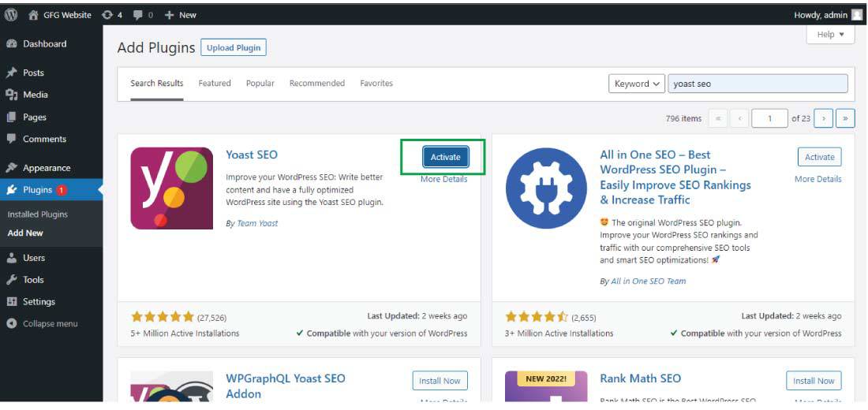The image size is (868, 410).
Task: Click the Yoast SEO plugin logo
Action: pyautogui.click(x=171, y=188)
